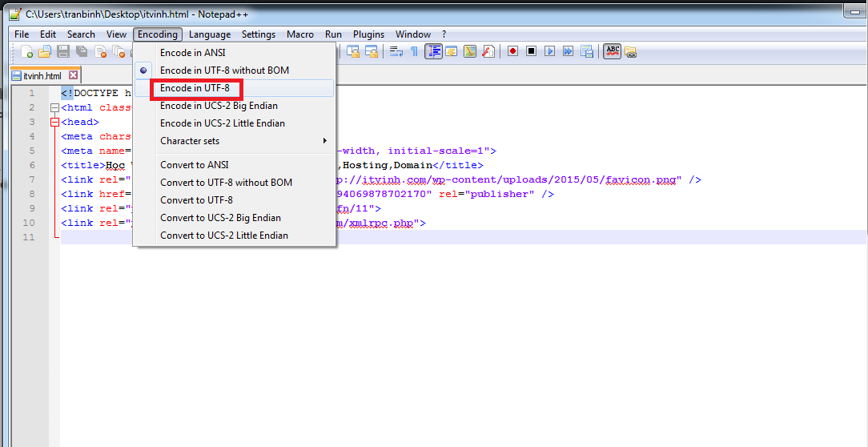Close the open Encoding menu

pyautogui.click(x=158, y=34)
